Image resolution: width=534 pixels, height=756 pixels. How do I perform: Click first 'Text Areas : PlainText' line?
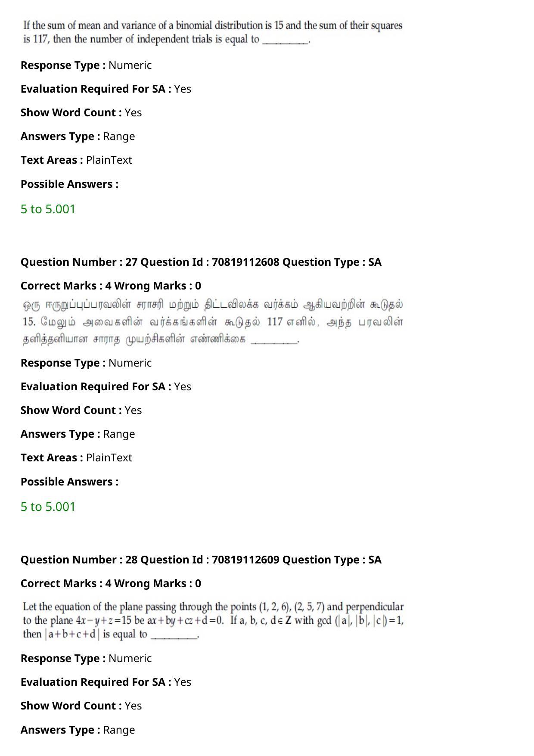[76, 160]
